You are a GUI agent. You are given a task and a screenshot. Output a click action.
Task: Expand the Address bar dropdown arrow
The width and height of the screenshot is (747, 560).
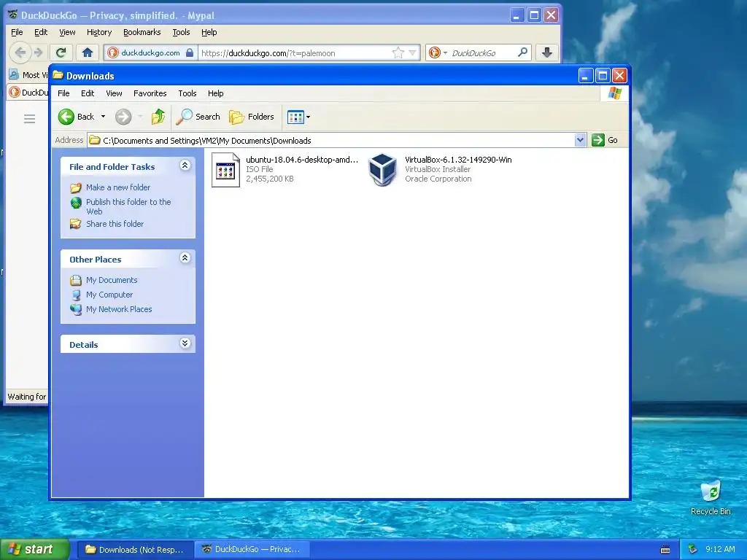[580, 140]
